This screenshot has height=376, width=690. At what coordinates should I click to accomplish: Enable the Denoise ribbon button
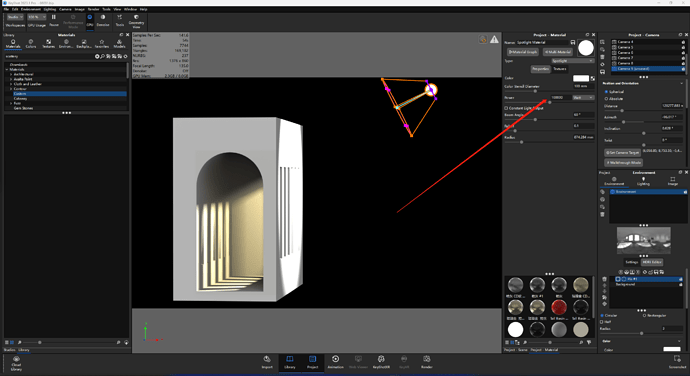pyautogui.click(x=103, y=20)
